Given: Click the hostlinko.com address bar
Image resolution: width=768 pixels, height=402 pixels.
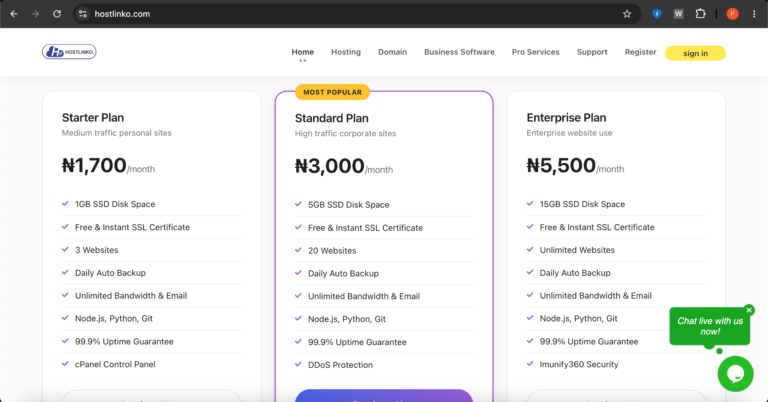Looking at the screenshot, I should 357,14.
